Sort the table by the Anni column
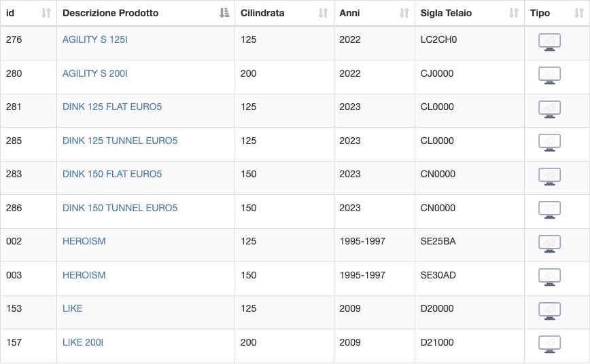Image resolution: width=590 pixels, height=364 pixels. (x=404, y=13)
